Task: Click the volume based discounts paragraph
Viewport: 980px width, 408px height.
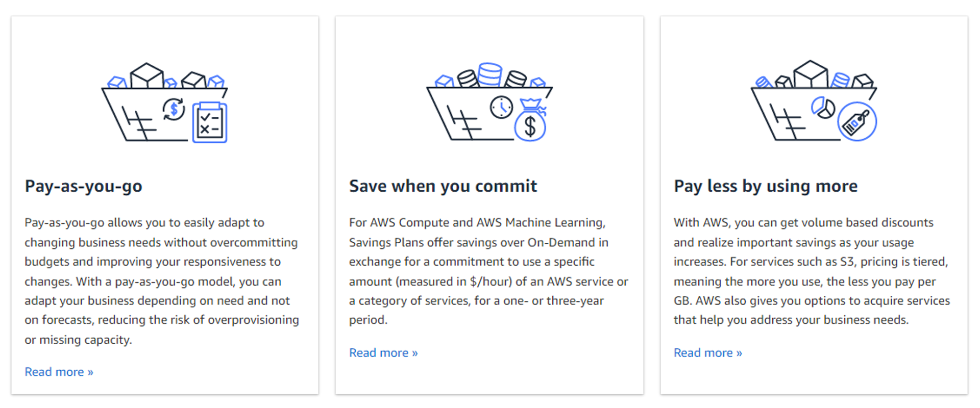Action: (812, 271)
